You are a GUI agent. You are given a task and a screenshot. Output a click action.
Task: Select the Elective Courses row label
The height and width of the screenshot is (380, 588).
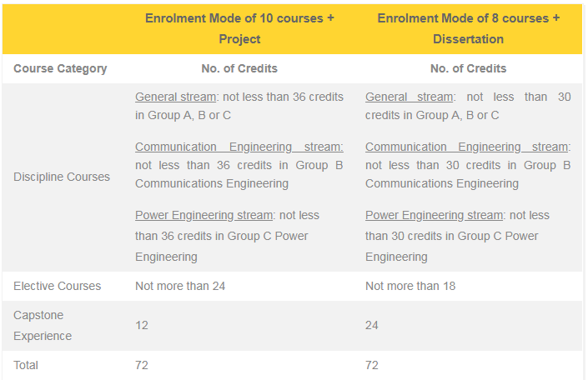point(57,287)
